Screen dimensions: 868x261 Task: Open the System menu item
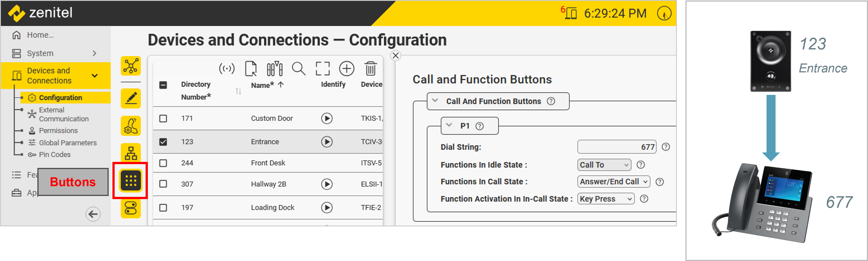coord(40,53)
